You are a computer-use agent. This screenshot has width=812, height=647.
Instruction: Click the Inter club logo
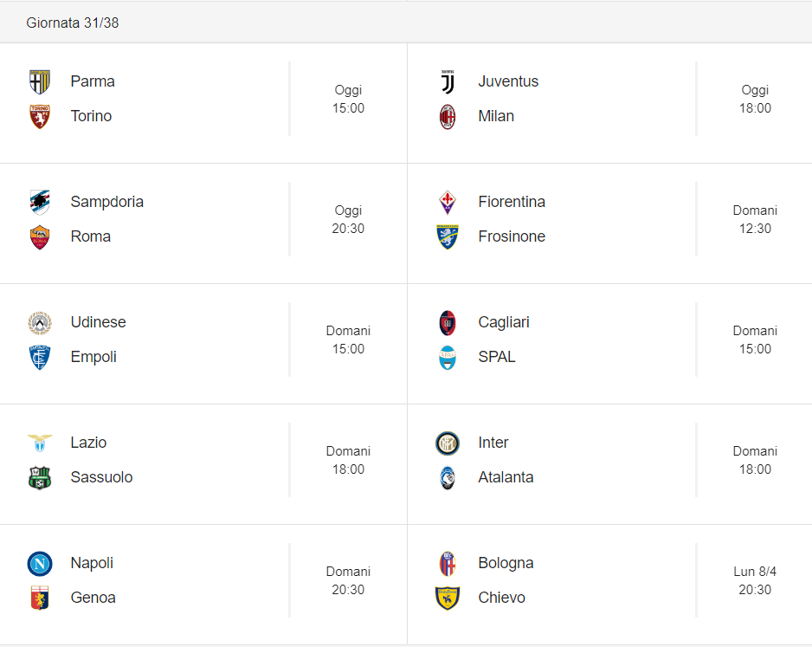click(x=448, y=443)
